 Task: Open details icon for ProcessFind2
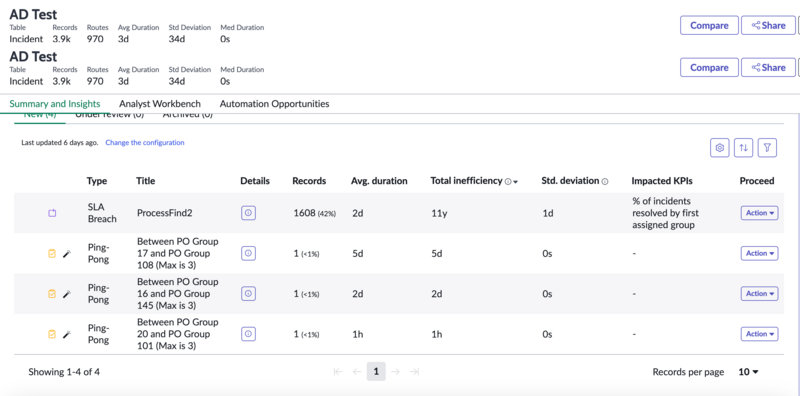tap(248, 213)
